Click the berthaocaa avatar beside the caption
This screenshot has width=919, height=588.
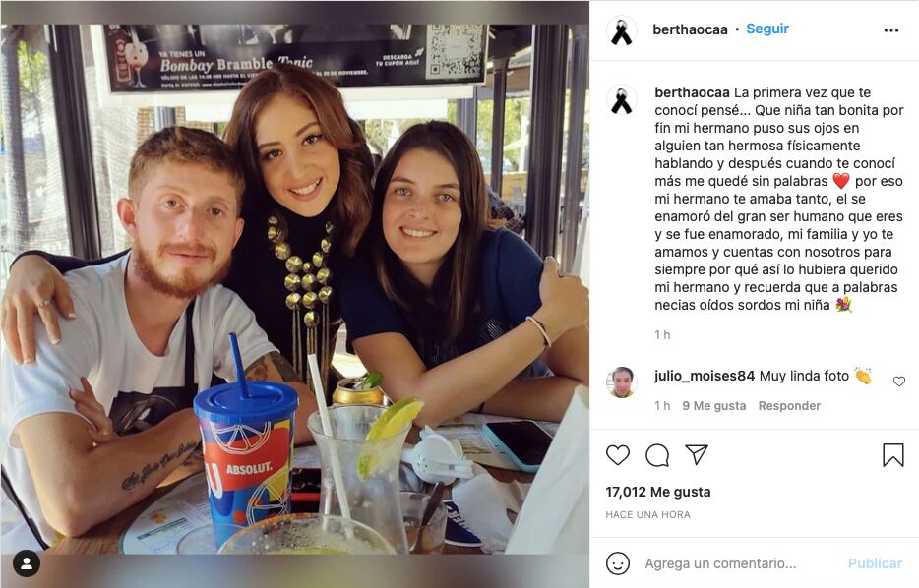pos(621,99)
